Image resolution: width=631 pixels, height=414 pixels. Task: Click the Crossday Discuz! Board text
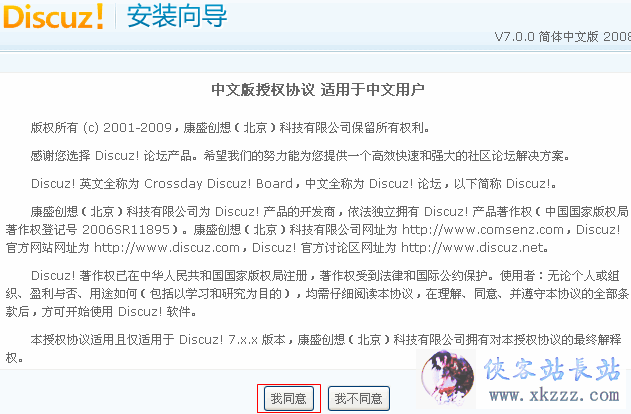click(218, 183)
